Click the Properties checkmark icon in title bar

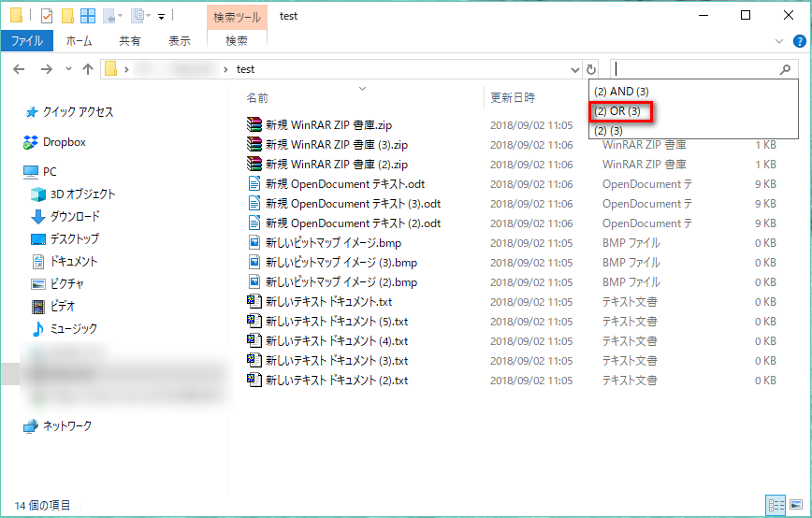point(47,16)
